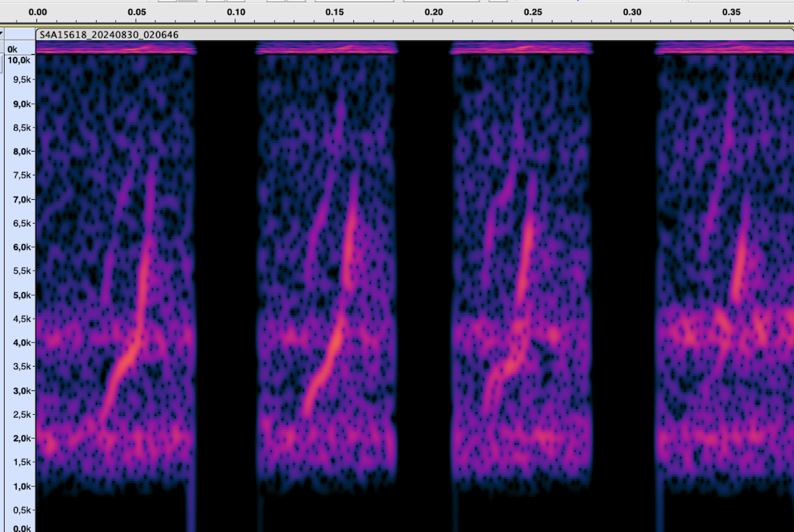The image size is (794, 532).
Task: Click the 10,0k label on the frequency scale
Action: [x=19, y=60]
